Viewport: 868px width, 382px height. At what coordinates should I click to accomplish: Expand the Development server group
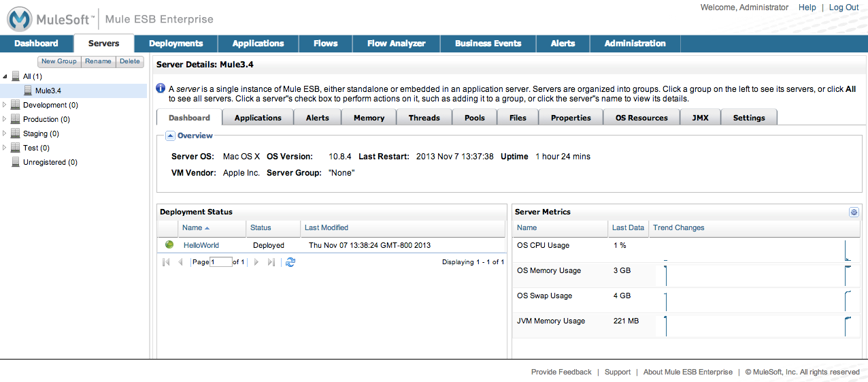[x=5, y=105]
